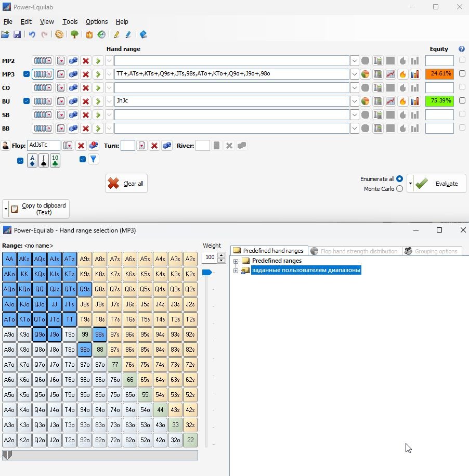Click the undo arrow icon
Screen dimensions: 469x476
(32, 34)
